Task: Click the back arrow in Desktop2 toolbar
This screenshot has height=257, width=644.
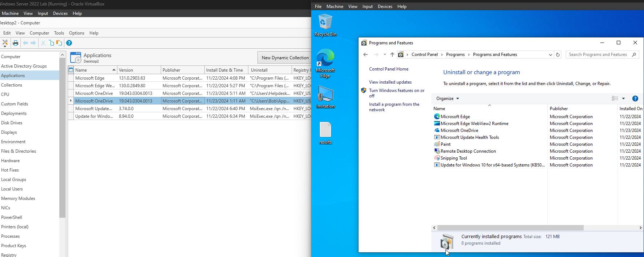Action: click(25, 43)
